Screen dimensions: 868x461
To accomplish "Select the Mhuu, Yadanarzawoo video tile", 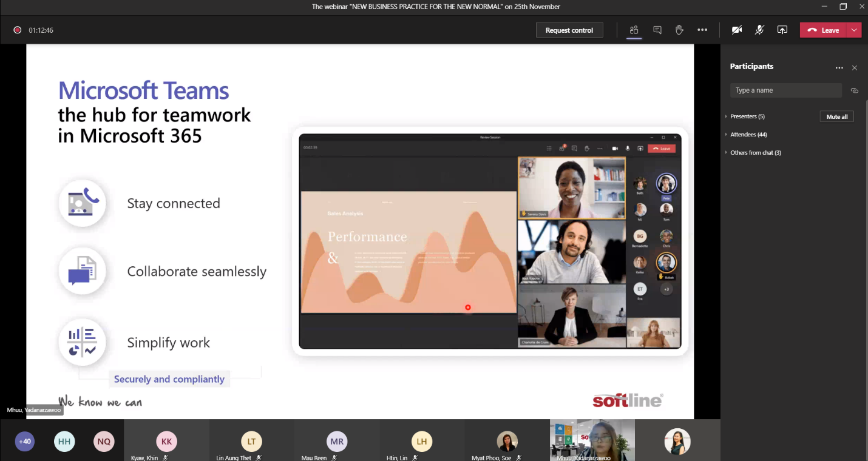I will 592,440.
